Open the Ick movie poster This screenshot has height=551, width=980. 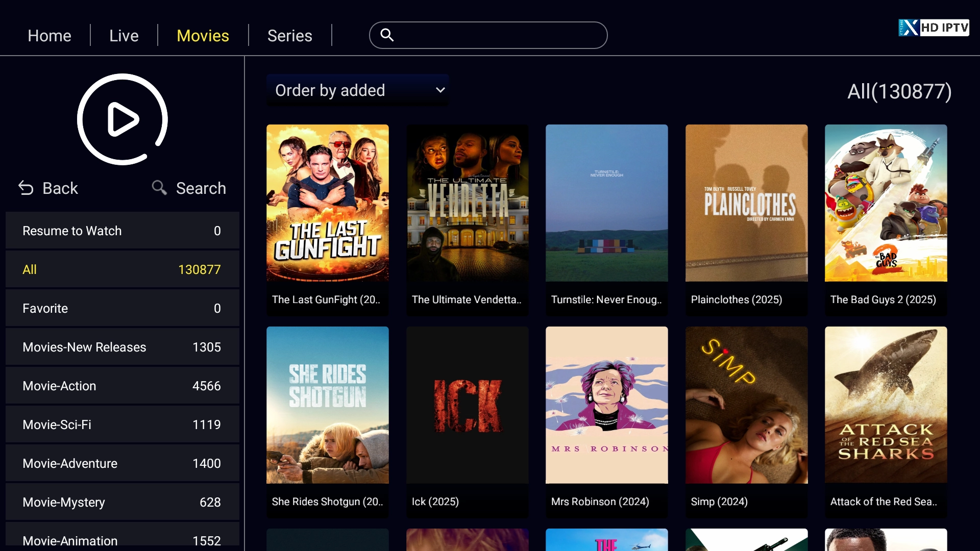coord(468,405)
